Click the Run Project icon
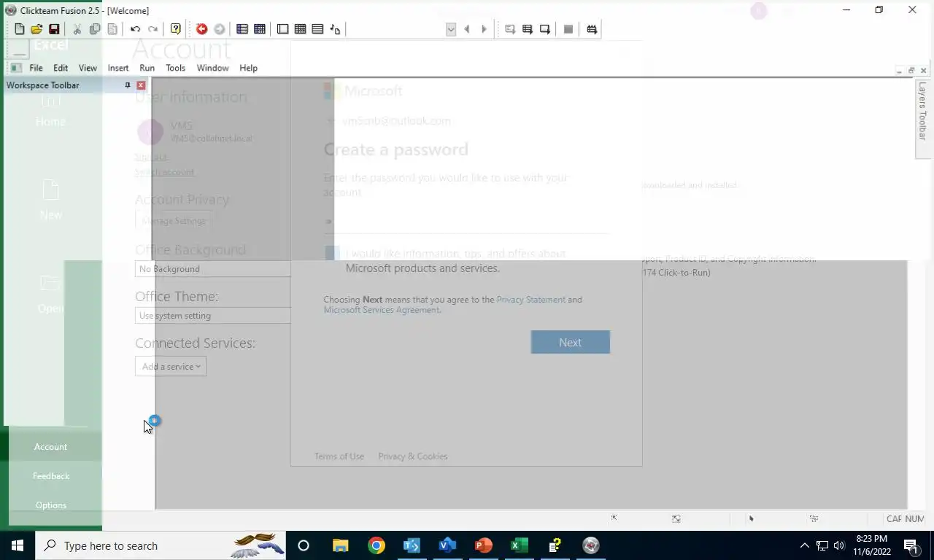 tap(510, 29)
